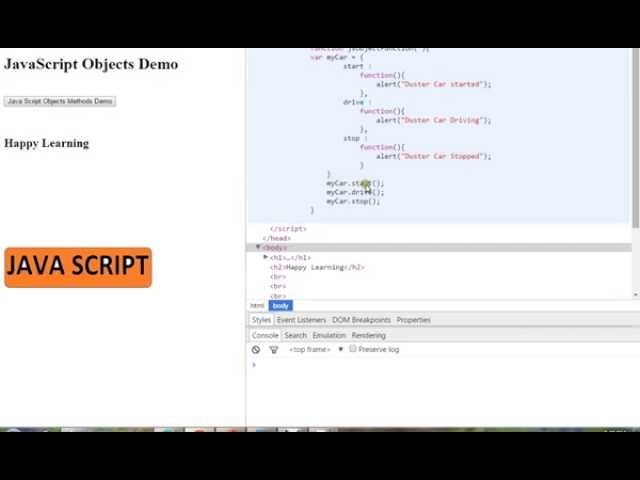Switch to the Console tab
Screen dimensions: 640x480
tap(265, 336)
